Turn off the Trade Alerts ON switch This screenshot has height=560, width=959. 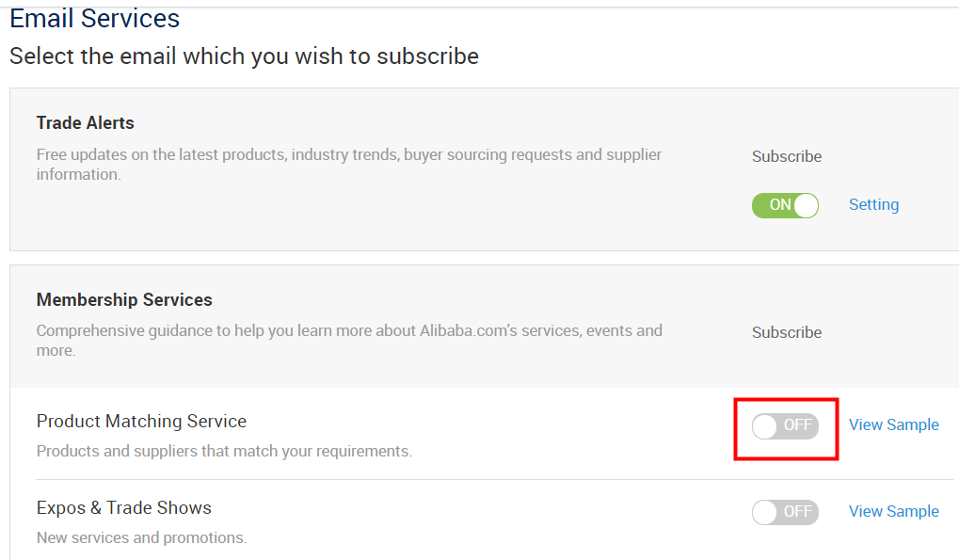[x=785, y=205]
